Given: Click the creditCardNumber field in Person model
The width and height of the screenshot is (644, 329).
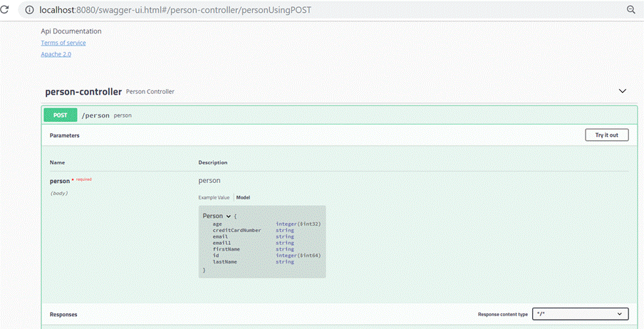Looking at the screenshot, I should 237,230.
